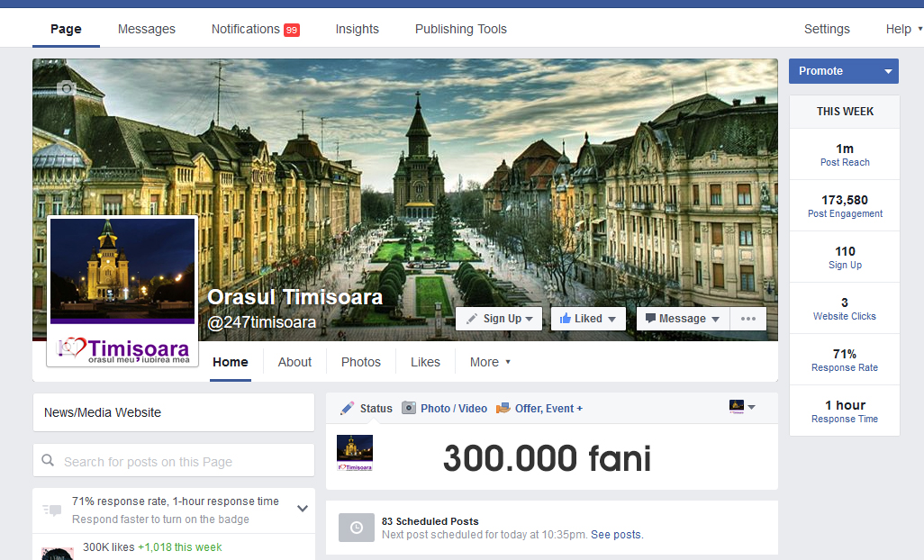924x560 pixels.
Task: Open the post-as profile selector dropdown
Action: click(742, 408)
